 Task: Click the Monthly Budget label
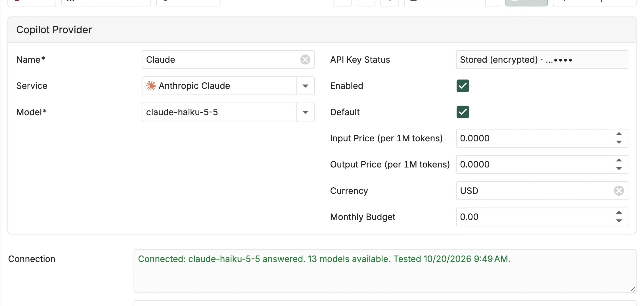(363, 217)
